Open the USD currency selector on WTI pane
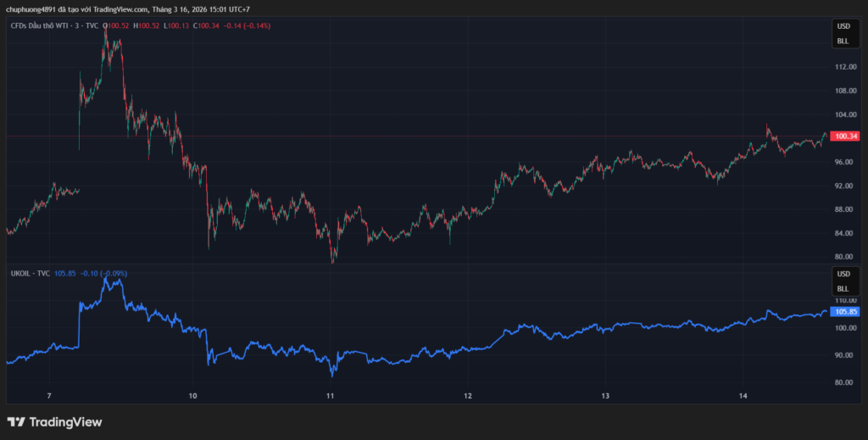This screenshot has height=440, width=868. (843, 27)
